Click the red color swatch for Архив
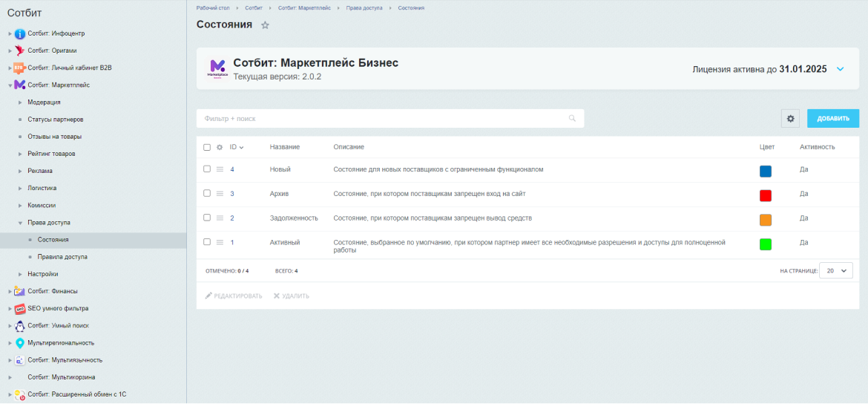Screen dimensions: 868x404 point(766,195)
